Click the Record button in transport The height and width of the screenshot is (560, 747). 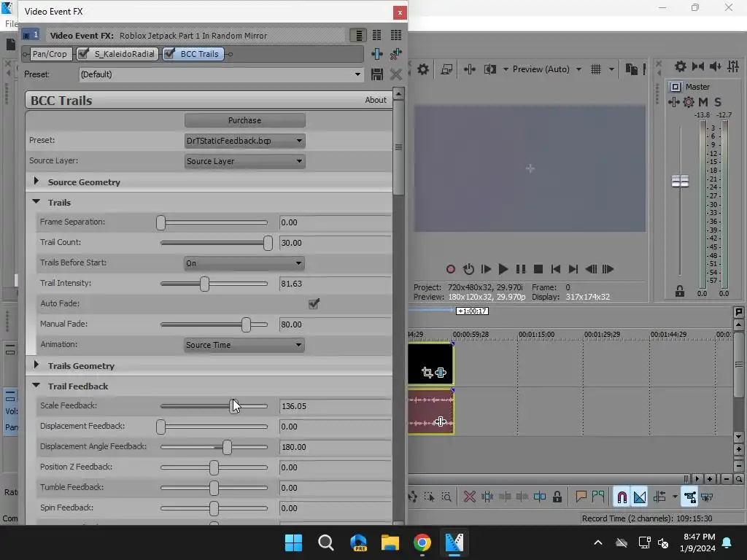click(451, 269)
